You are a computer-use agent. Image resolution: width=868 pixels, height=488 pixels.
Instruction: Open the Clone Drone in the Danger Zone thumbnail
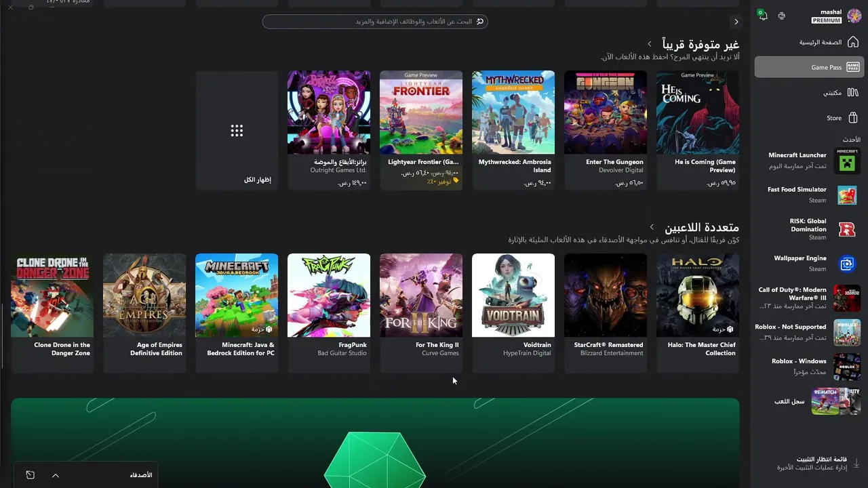[x=52, y=296]
